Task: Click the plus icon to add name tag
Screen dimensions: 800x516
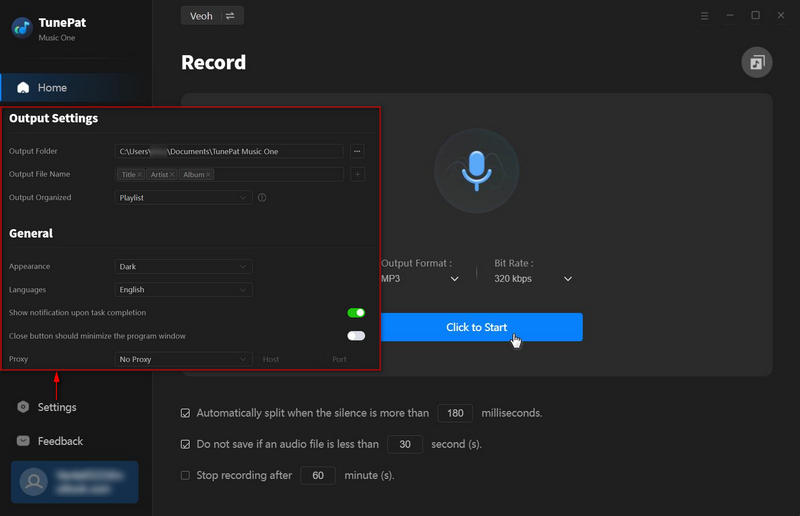Action: point(357,174)
